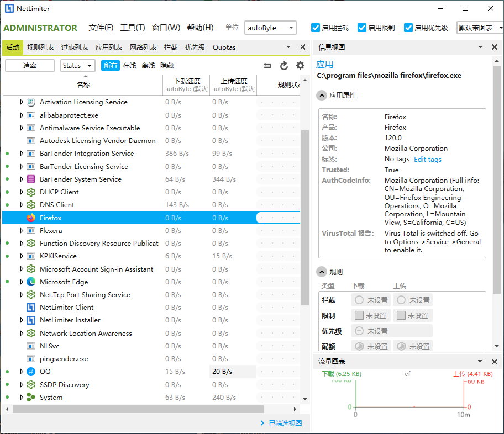504x434 pixels.
Task: Expand the QQ tree row
Action: 21,372
